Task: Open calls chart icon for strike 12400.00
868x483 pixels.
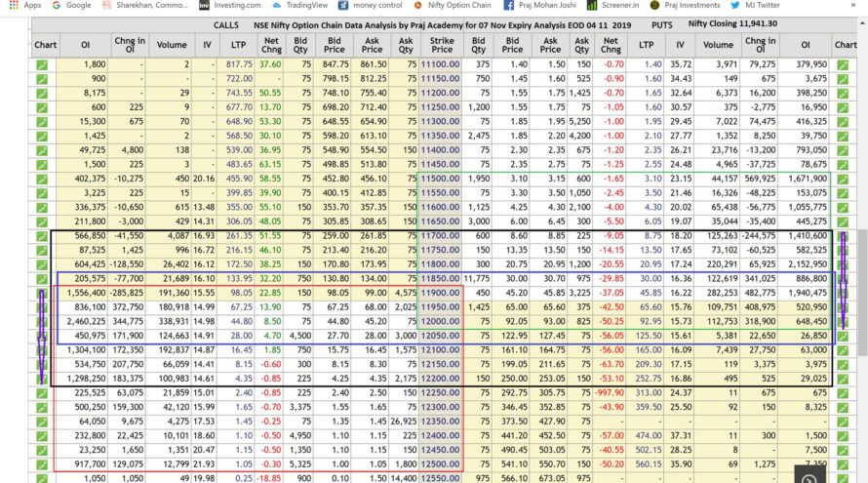Action: [x=42, y=436]
